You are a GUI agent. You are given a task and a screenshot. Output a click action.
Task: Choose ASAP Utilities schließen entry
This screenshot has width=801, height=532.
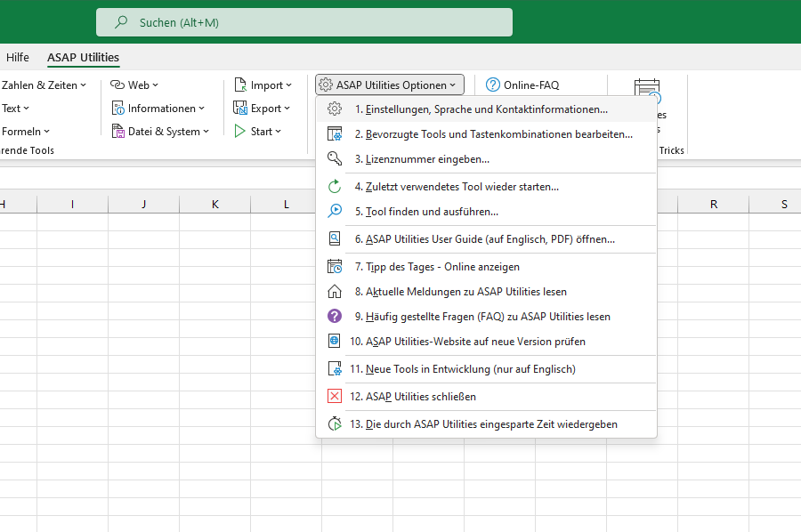486,396
